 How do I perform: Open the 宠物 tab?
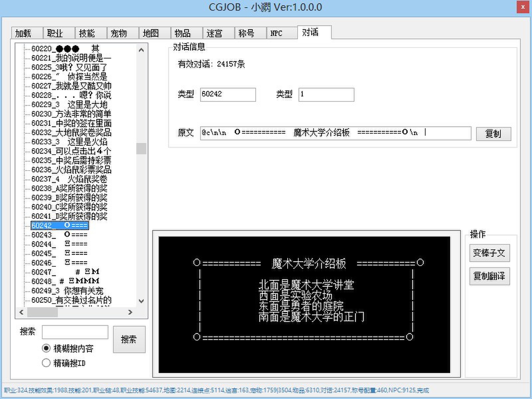coord(119,33)
